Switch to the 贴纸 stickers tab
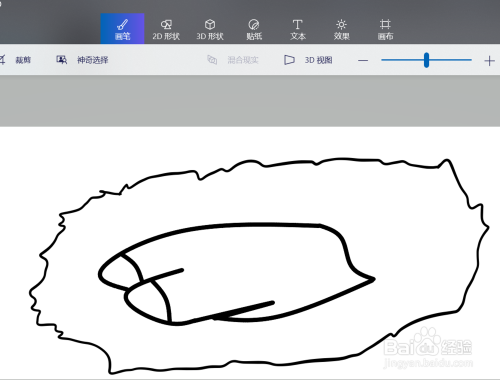Screen dimensions: 500x380 pyautogui.click(x=254, y=29)
